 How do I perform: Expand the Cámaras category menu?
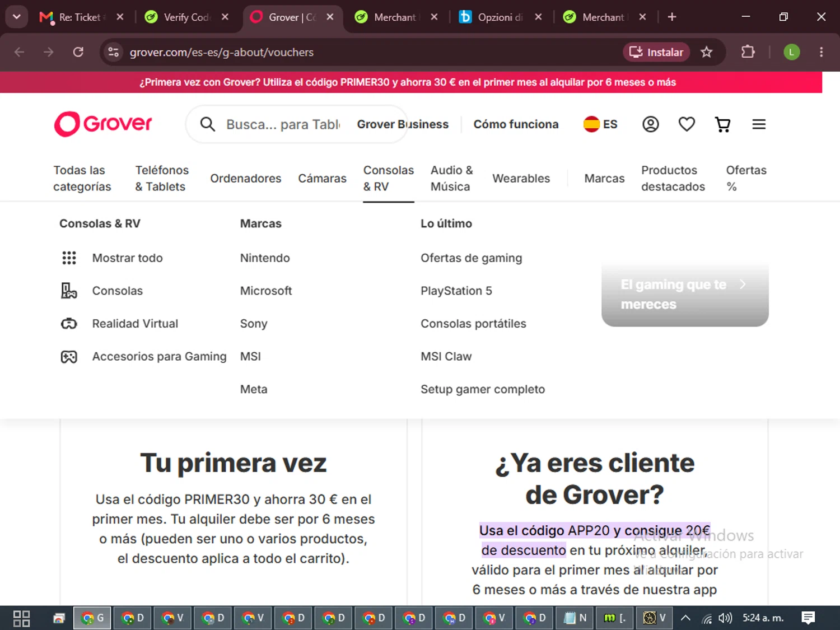click(322, 179)
